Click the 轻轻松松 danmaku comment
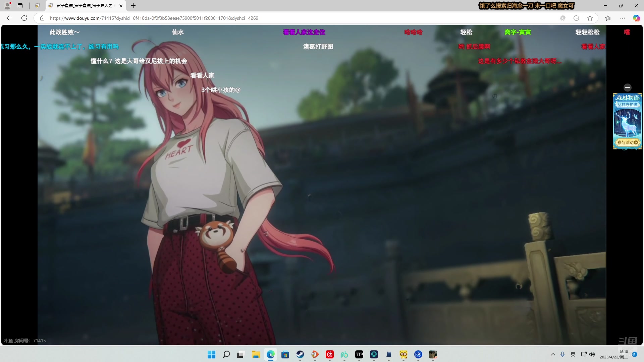Viewport: 644px width, 362px height. point(587,32)
